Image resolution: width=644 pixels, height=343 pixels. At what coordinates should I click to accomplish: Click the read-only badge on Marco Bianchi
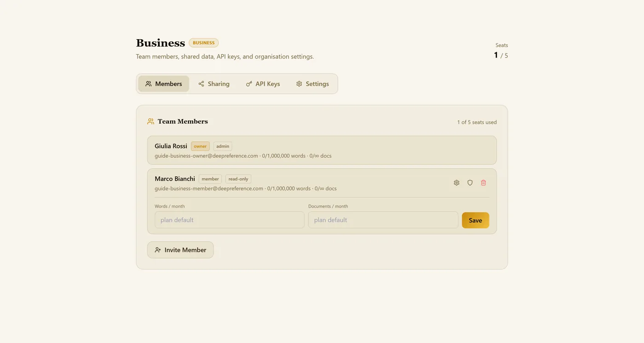click(x=238, y=179)
